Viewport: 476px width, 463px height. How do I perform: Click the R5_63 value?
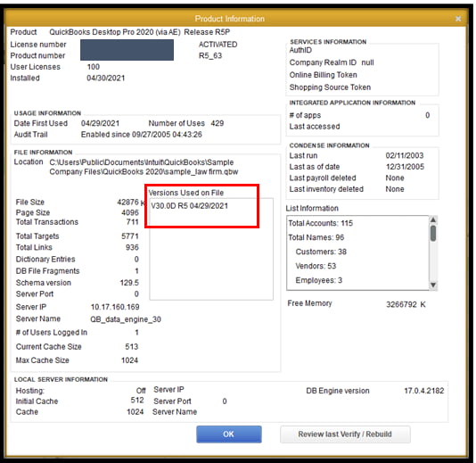[210, 56]
